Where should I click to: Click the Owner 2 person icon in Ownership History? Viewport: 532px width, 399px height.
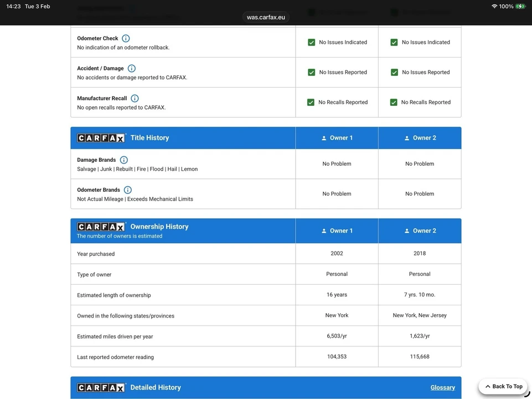click(407, 231)
